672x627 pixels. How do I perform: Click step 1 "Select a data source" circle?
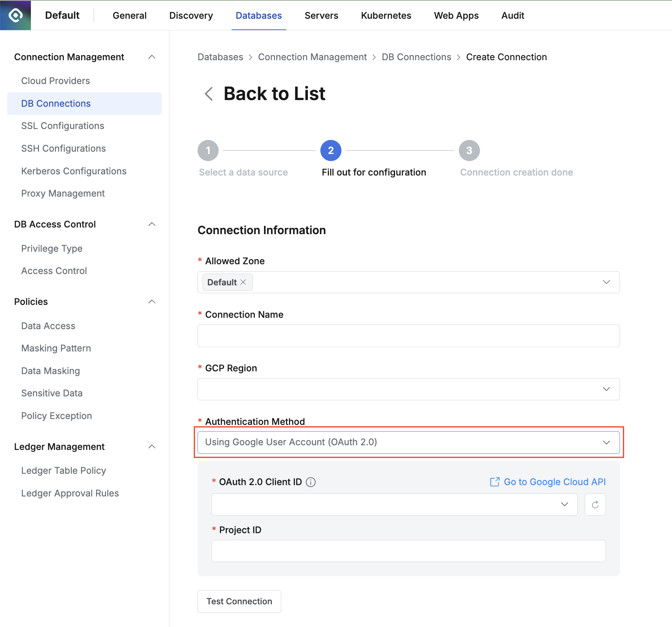pyautogui.click(x=208, y=150)
